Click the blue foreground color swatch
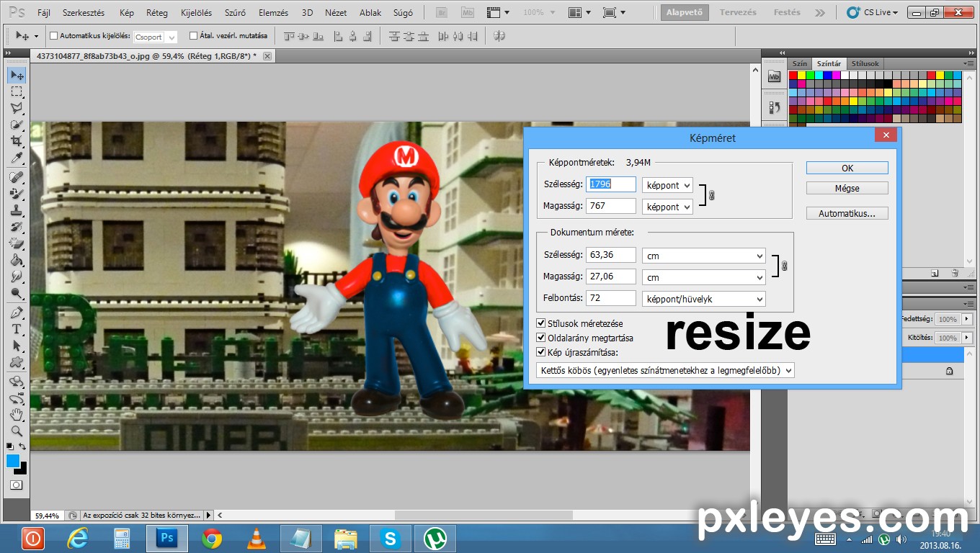Viewport: 980px width, 553px height. tap(13, 461)
